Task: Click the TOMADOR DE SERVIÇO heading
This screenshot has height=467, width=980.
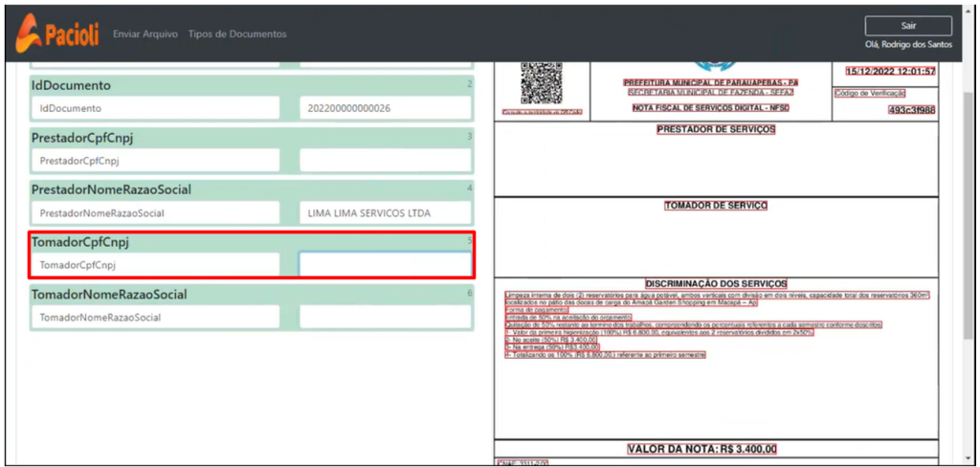Action: [716, 205]
